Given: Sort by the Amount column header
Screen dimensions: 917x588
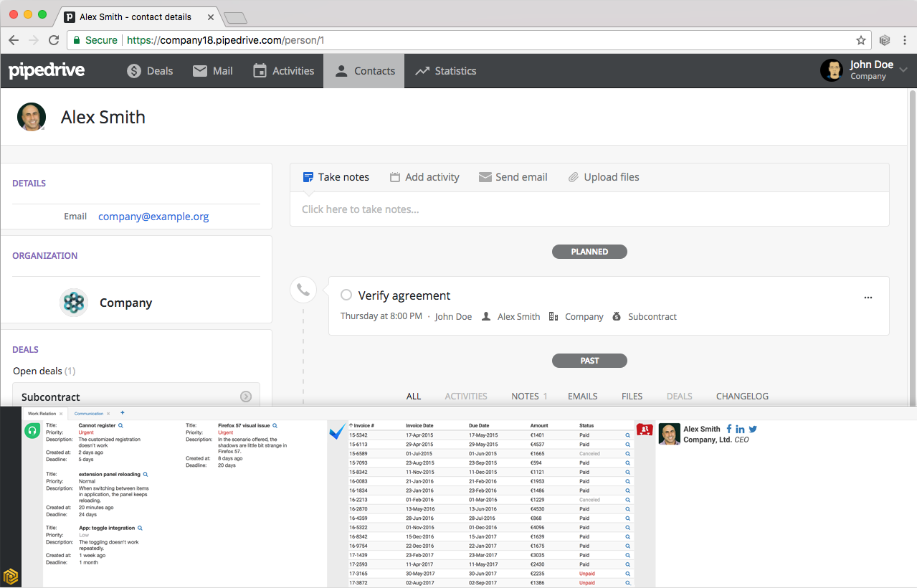Looking at the screenshot, I should pos(539,426).
